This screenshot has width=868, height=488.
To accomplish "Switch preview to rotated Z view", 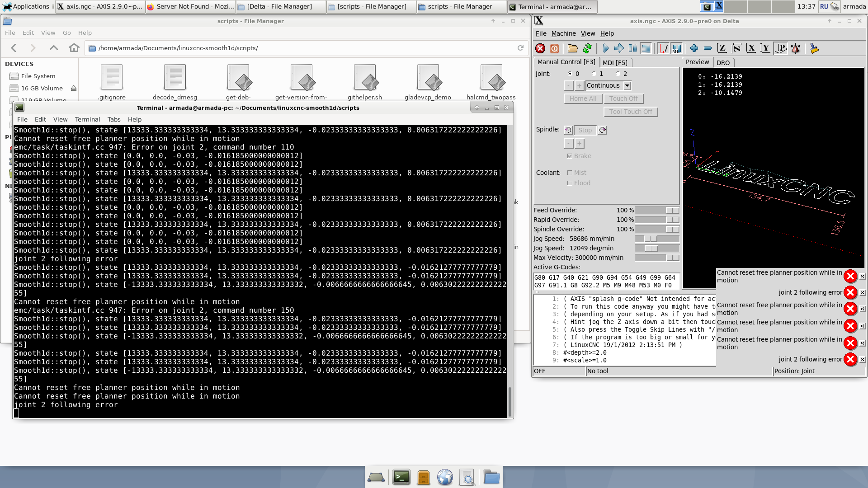I will [x=736, y=48].
